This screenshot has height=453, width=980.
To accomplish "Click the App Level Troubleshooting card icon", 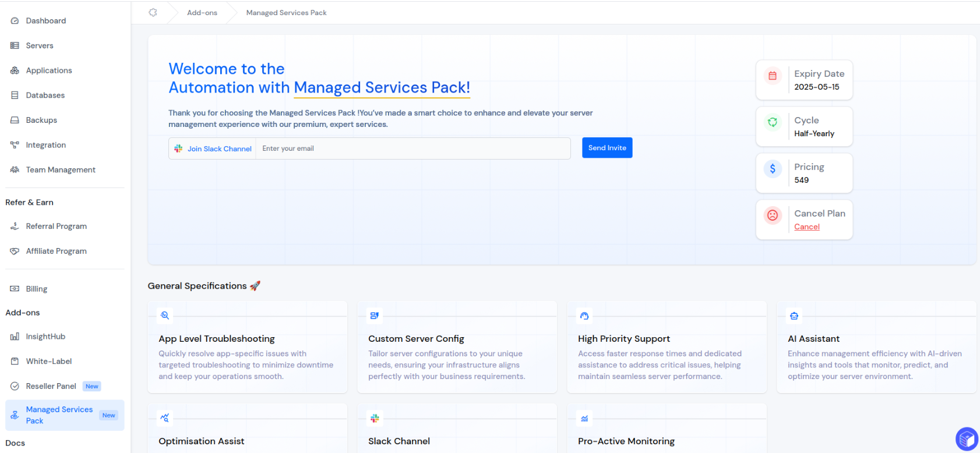I will 165,316.
